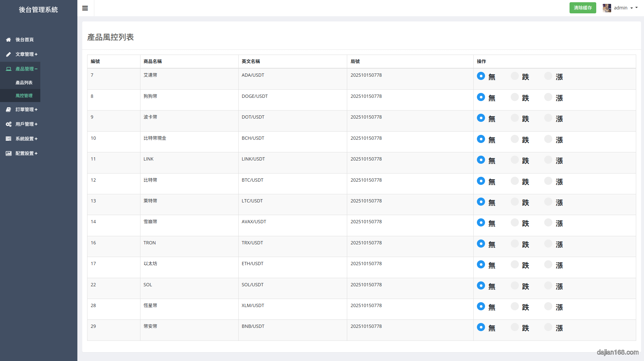Click the 清除緩存 button

coord(583,8)
